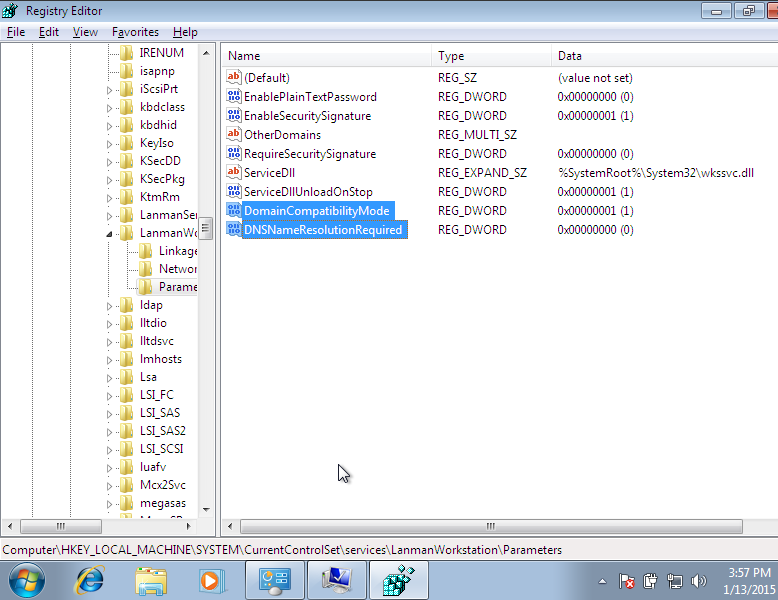Click the (Default) value icon
The image size is (778, 600).
pyautogui.click(x=234, y=77)
